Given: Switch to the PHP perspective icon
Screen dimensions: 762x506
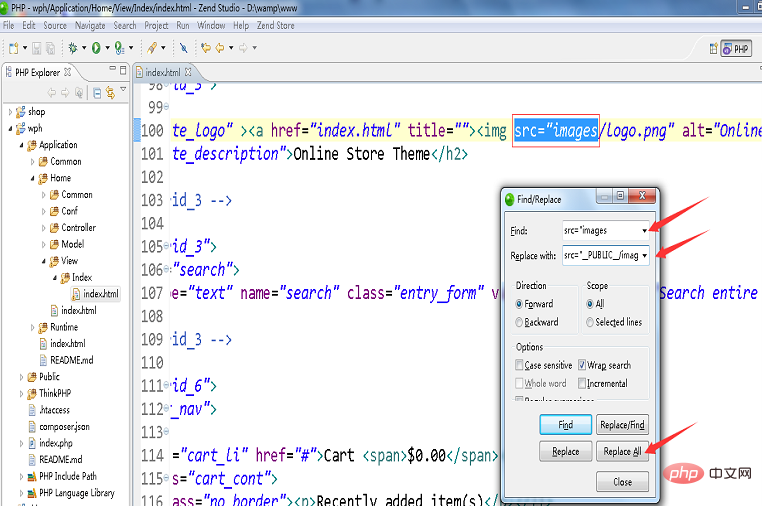Looking at the screenshot, I should click(736, 49).
